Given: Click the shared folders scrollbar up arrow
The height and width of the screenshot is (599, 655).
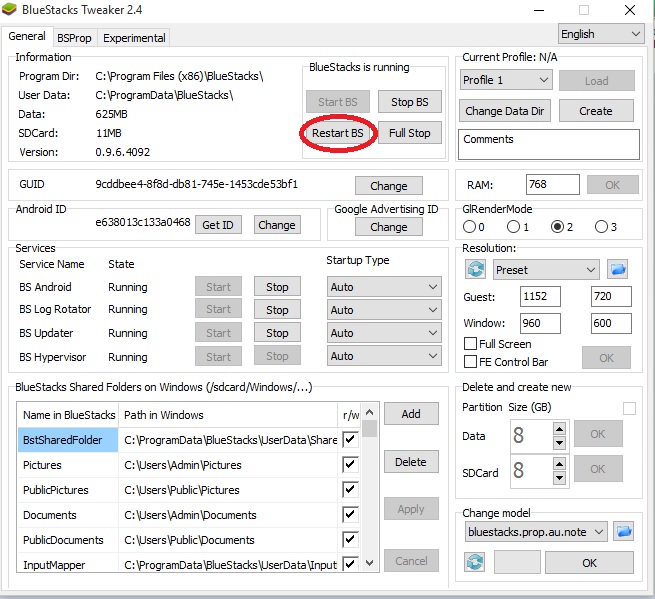Looking at the screenshot, I should click(369, 412).
